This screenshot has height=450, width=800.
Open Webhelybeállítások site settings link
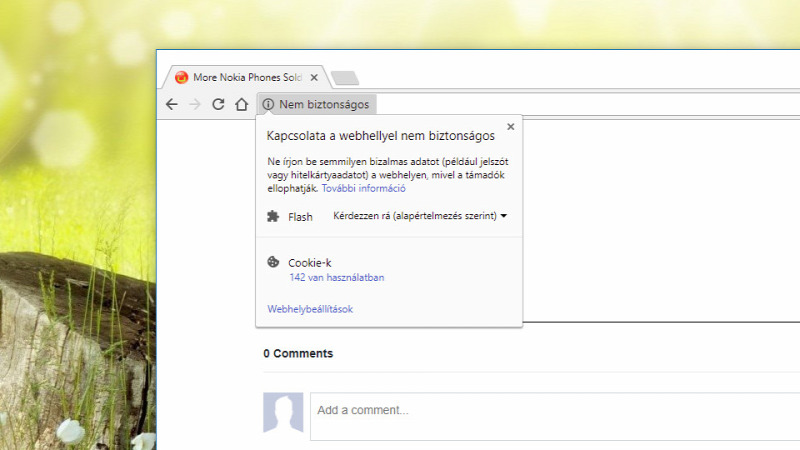tap(310, 309)
